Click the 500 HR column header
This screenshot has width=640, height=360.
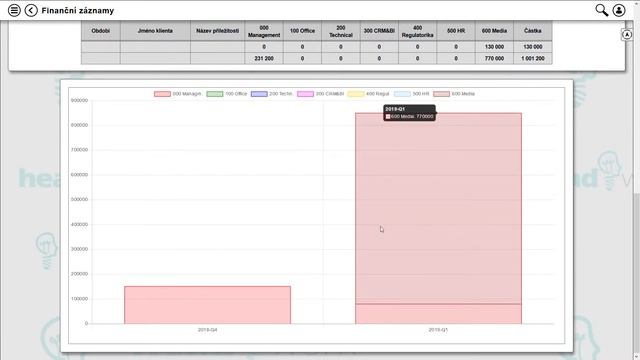tap(456, 31)
